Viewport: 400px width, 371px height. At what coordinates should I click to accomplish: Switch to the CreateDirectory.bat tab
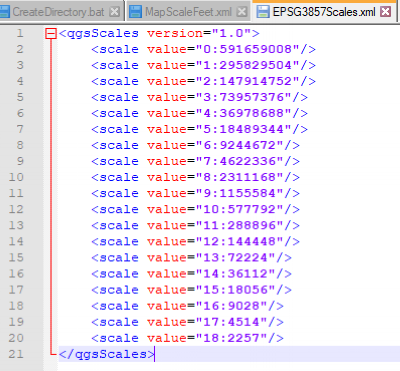tap(62, 12)
